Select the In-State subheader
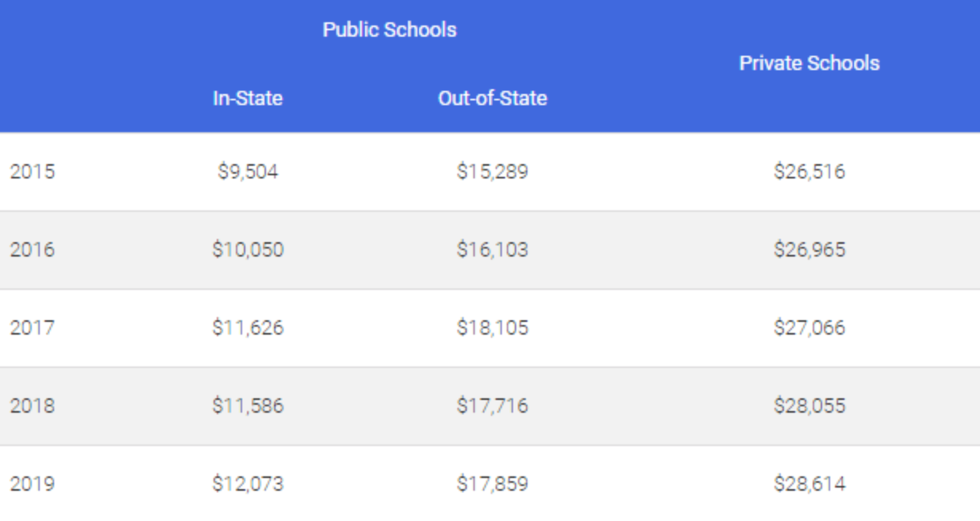The width and height of the screenshot is (980, 521). pos(247,99)
